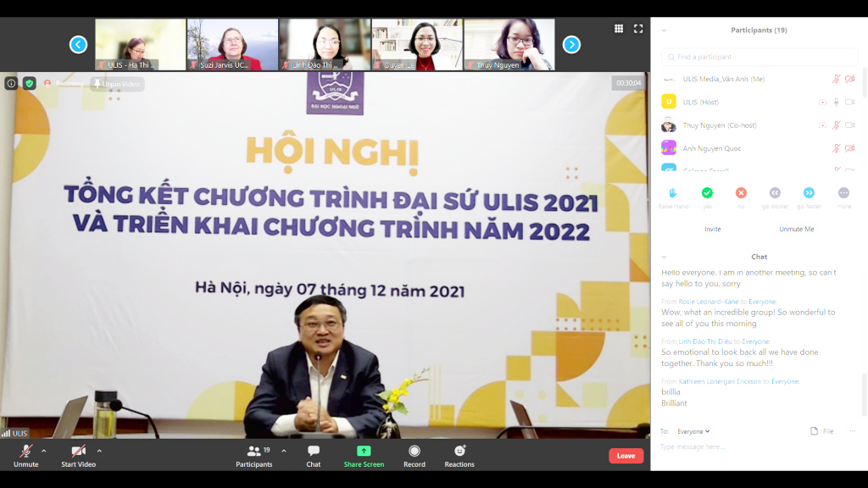Leave the meeting
The image size is (868, 488).
[x=626, y=456]
